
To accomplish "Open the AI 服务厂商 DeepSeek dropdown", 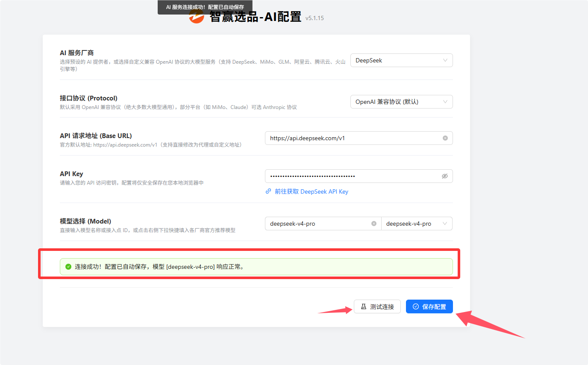I will coord(401,60).
